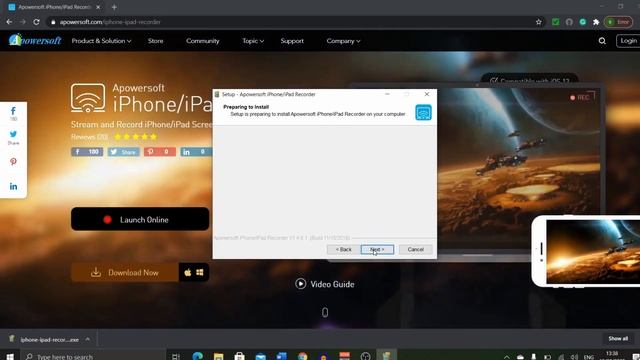Click the teal Grammarly extension icon
640x360 pixels.
pos(582,22)
